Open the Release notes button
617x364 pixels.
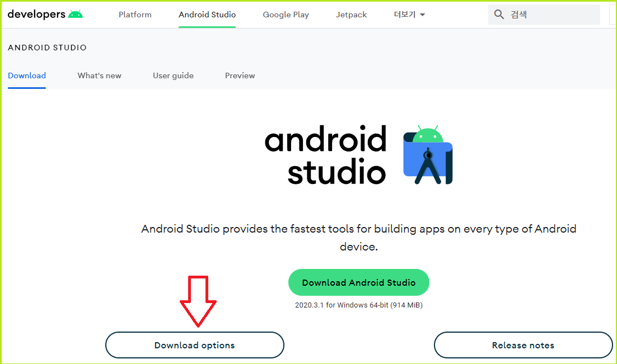point(523,345)
